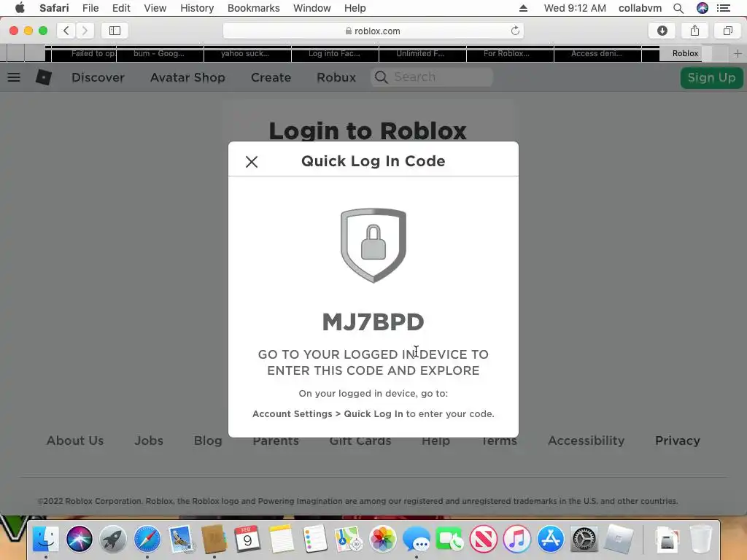Open the Jobs footer link
The width and height of the screenshot is (747, 560).
(x=149, y=440)
